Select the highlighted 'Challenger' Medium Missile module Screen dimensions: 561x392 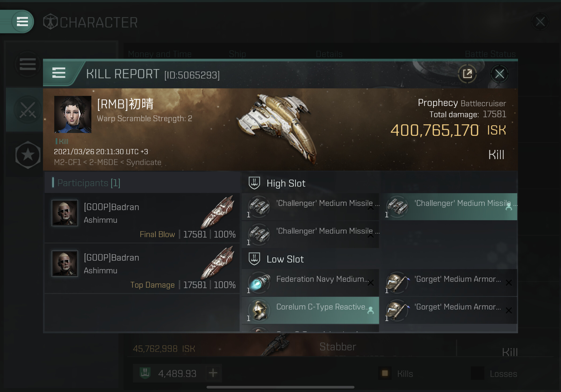(x=450, y=207)
